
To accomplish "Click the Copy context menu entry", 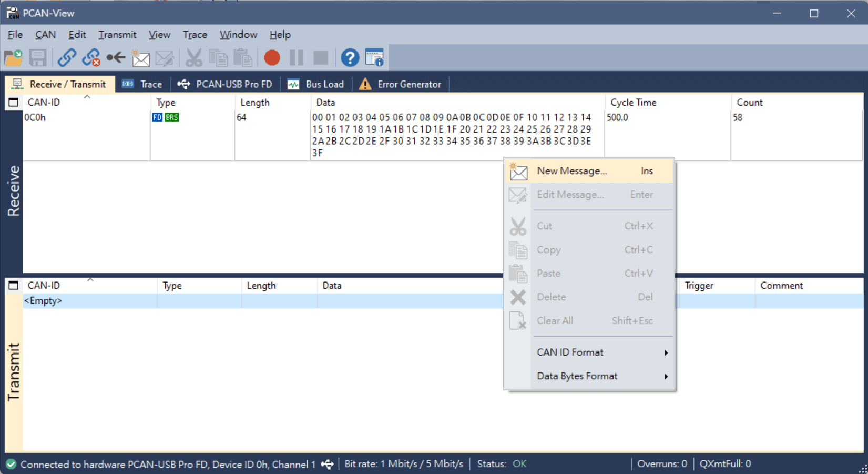I will (x=589, y=250).
